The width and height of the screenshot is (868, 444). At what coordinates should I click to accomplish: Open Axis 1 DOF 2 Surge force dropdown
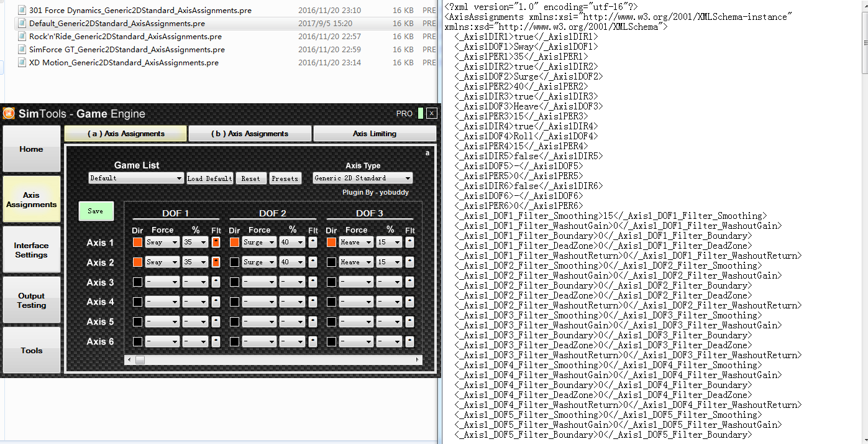(x=259, y=242)
